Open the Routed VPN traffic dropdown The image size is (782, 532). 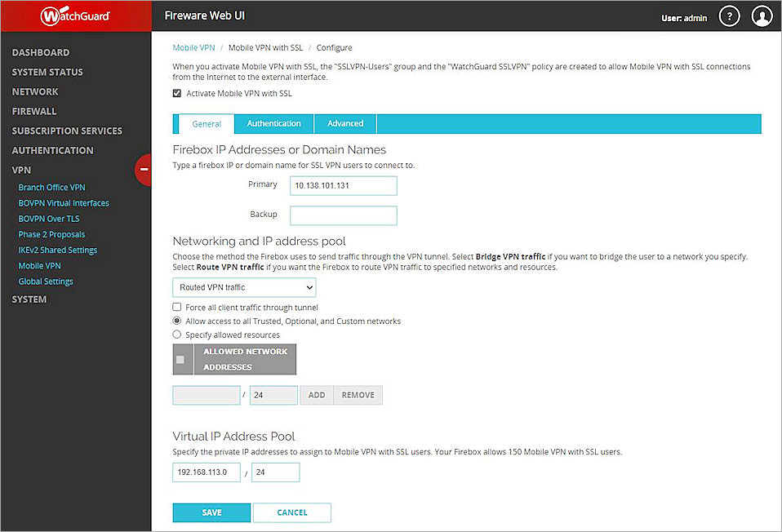243,287
